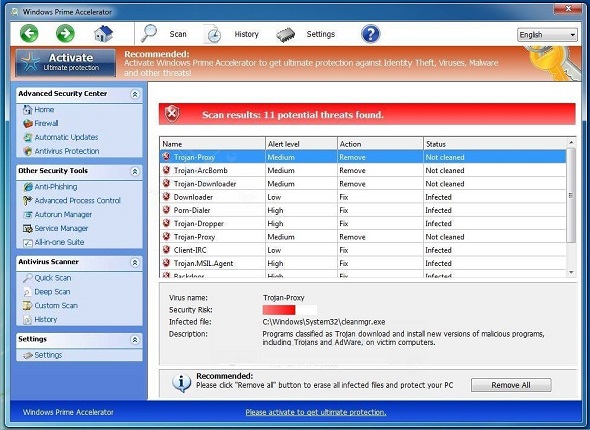Click the sidebar History icon
The width and height of the screenshot is (590, 430).
coord(27,320)
